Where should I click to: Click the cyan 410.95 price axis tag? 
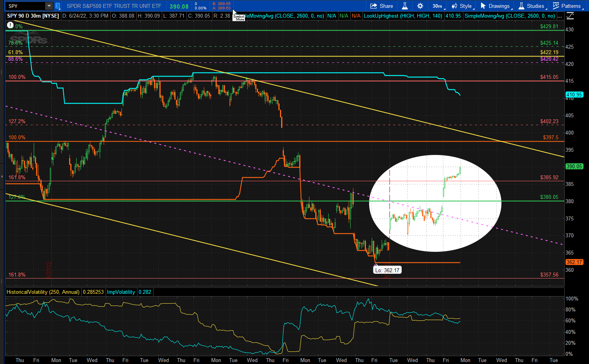click(574, 95)
